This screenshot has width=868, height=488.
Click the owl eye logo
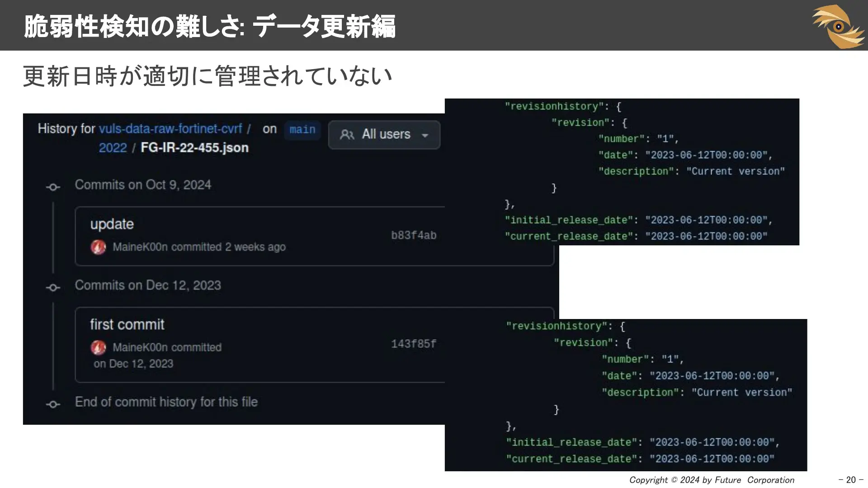(x=839, y=26)
